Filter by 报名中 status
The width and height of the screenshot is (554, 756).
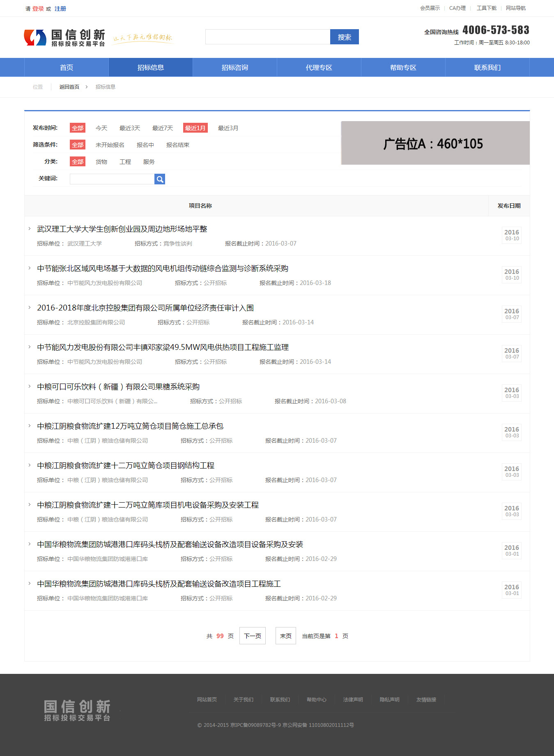[x=145, y=145]
